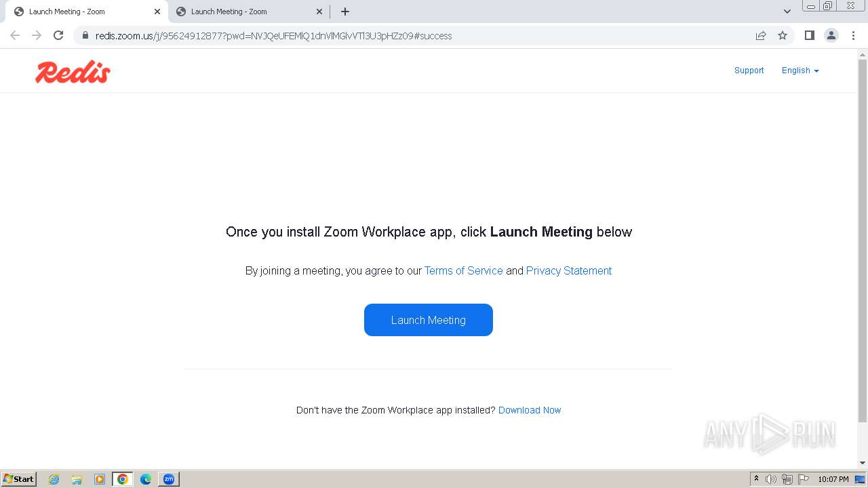Bookmark this page with the star icon
Image resolution: width=868 pixels, height=488 pixels.
click(x=783, y=35)
